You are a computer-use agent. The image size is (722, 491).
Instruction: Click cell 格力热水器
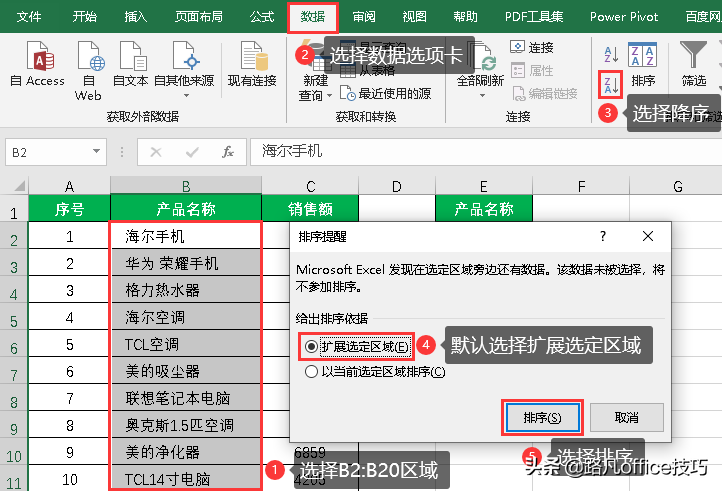(186, 290)
